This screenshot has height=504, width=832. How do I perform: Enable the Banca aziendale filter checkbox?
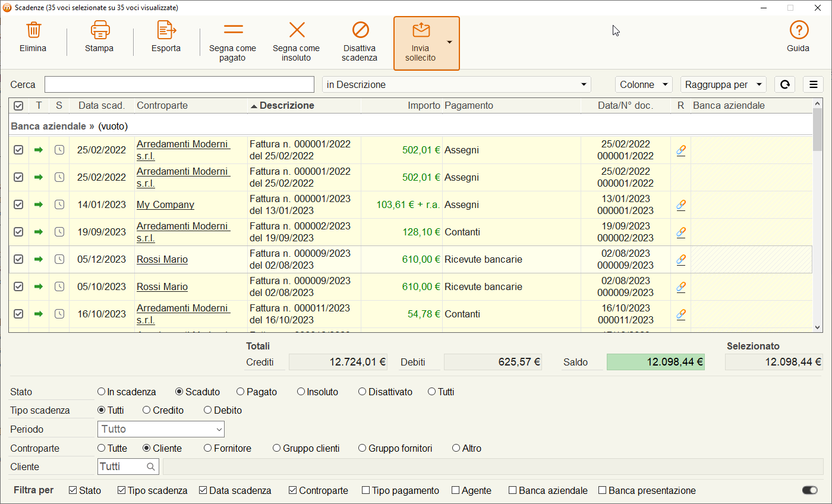[x=512, y=490]
